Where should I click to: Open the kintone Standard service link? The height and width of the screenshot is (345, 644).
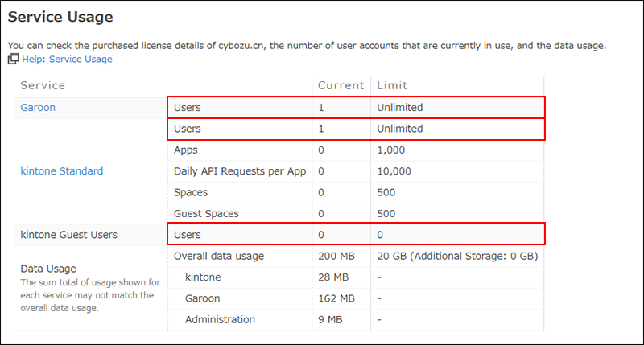click(x=61, y=170)
